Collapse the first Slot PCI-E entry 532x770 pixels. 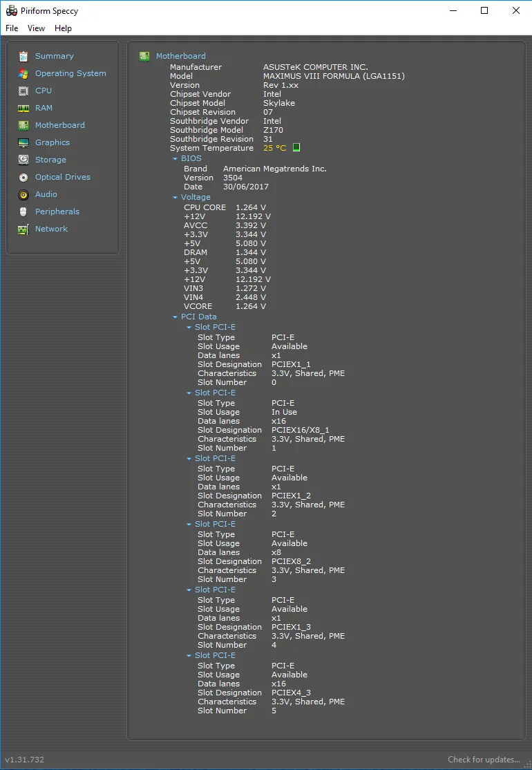(x=189, y=328)
